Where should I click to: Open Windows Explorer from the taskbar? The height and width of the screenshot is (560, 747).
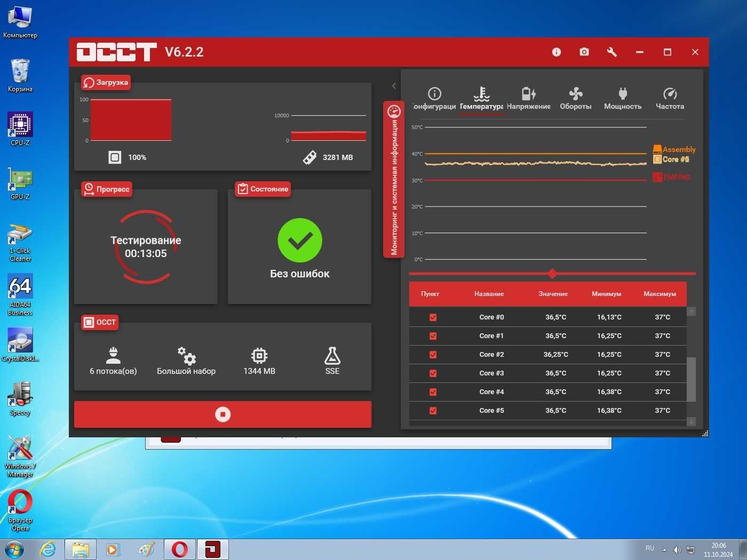tap(81, 549)
